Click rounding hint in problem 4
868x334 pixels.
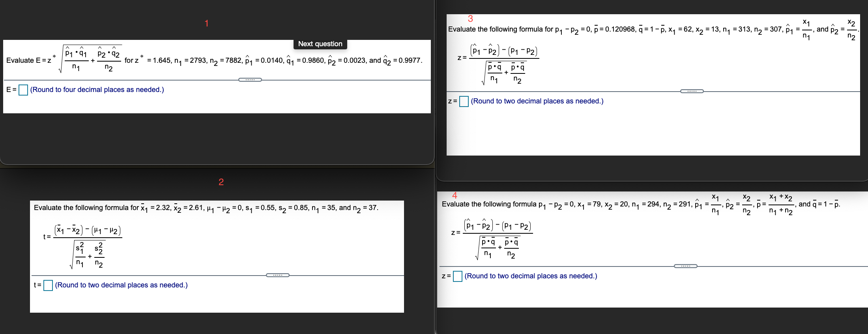pos(531,276)
